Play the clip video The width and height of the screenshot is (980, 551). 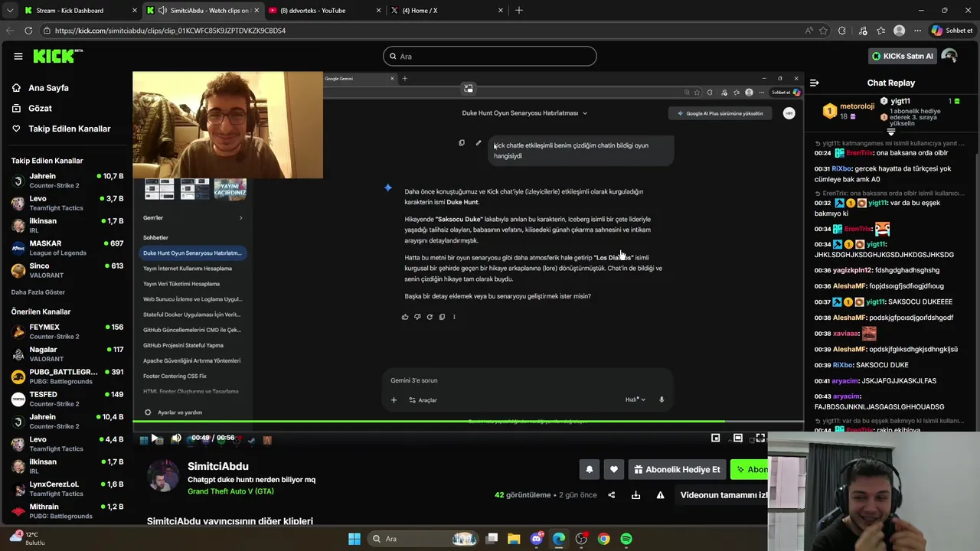[154, 439]
